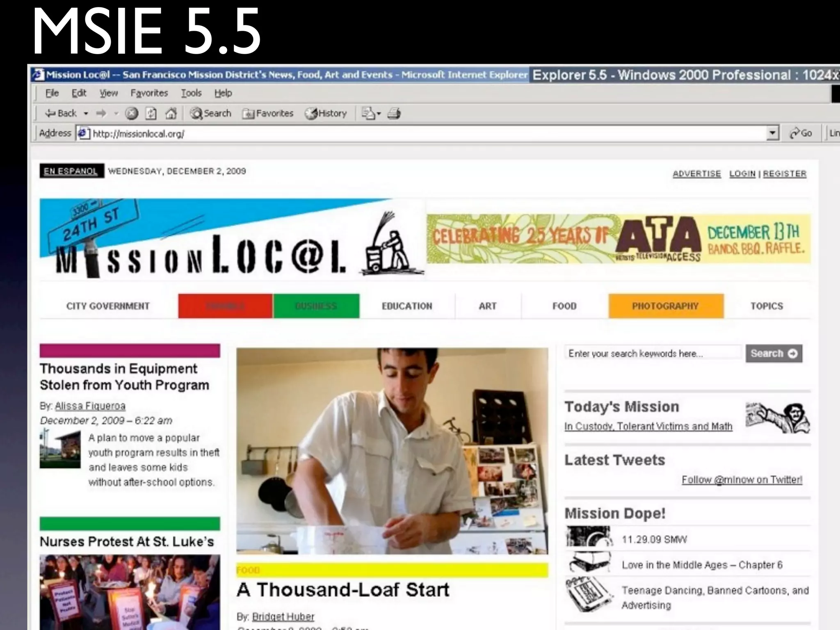The width and height of the screenshot is (840, 630).
Task: Open author Alissa Figueroa link
Action: click(x=90, y=406)
